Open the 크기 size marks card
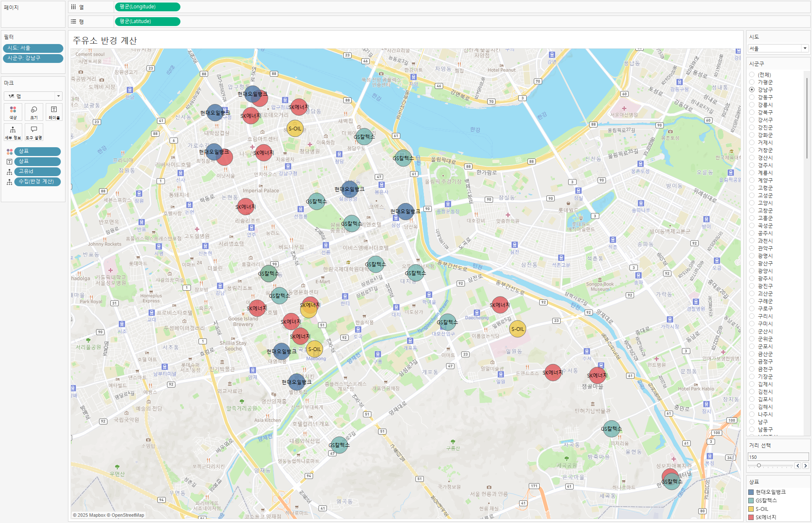This screenshot has width=812, height=523. point(34,112)
